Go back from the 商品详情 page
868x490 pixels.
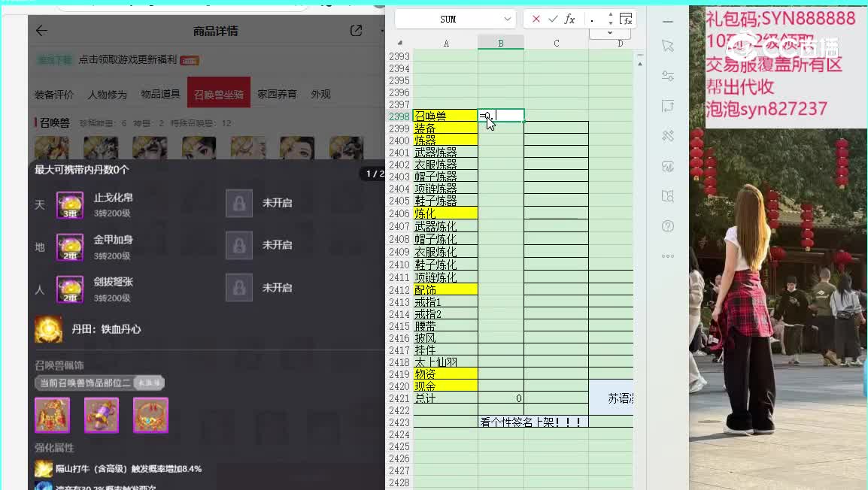click(x=41, y=31)
